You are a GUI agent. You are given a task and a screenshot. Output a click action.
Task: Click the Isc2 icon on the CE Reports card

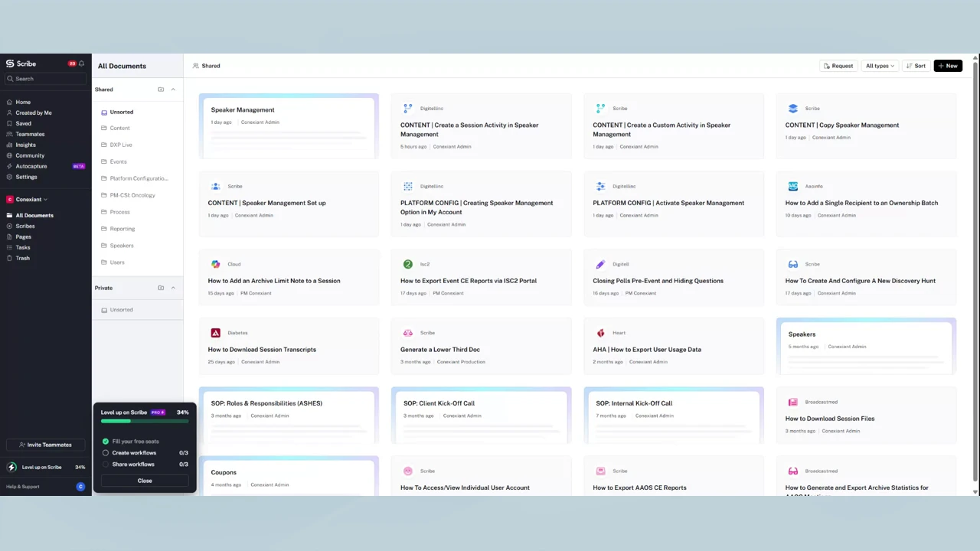click(x=407, y=264)
